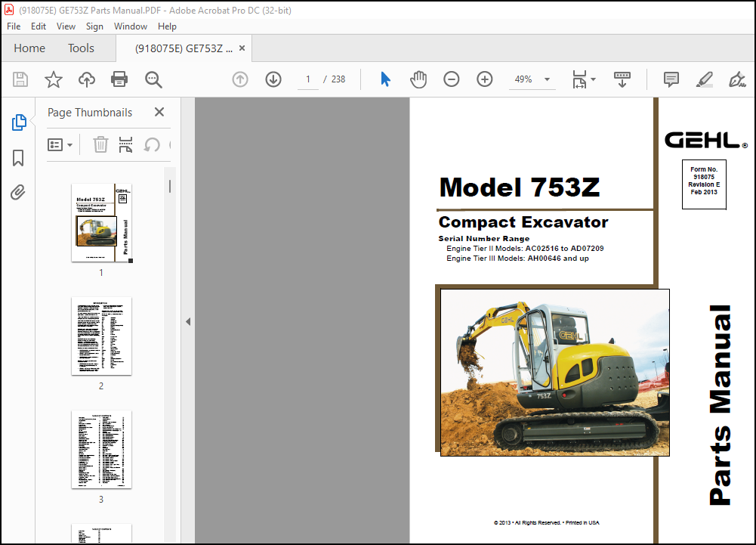This screenshot has width=756, height=545.
Task: Open the Sign document pen tool
Action: (x=737, y=79)
